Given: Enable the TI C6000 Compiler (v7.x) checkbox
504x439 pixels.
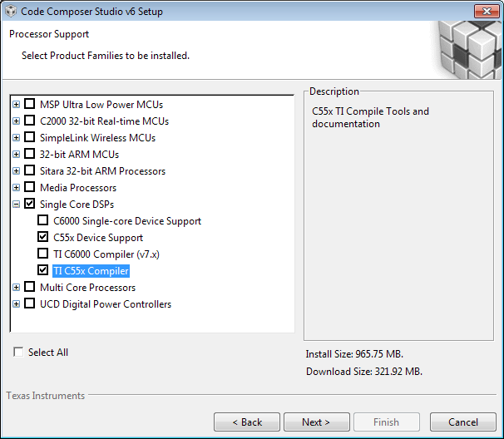Looking at the screenshot, I should (x=42, y=254).
